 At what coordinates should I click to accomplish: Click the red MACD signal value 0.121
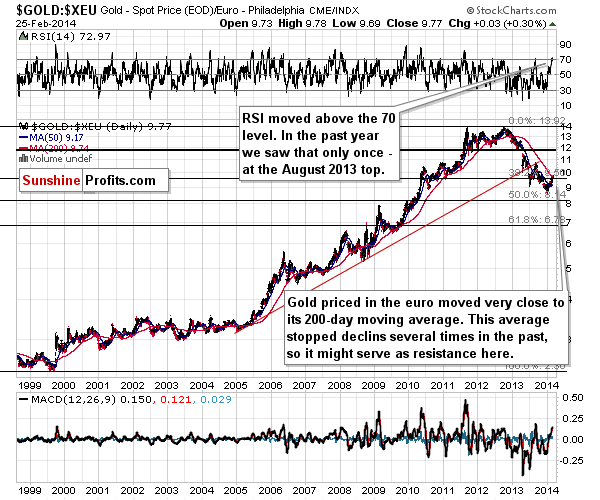(x=175, y=400)
